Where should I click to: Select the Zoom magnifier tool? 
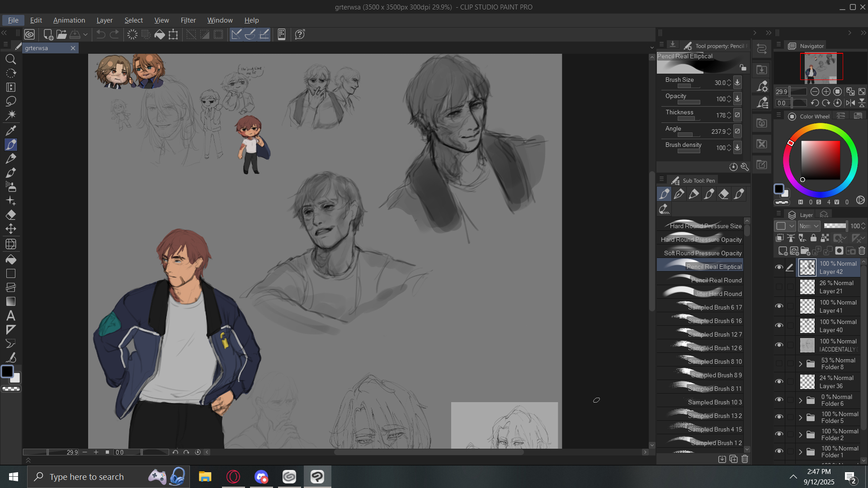pos(11,59)
